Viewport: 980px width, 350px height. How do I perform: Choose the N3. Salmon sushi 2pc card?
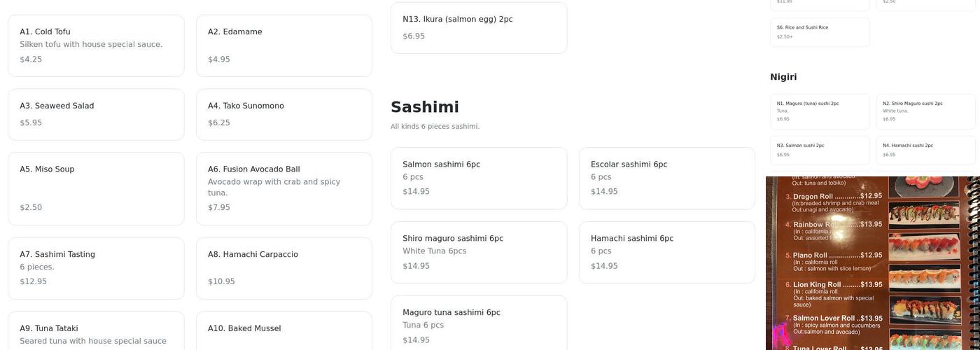[820, 150]
